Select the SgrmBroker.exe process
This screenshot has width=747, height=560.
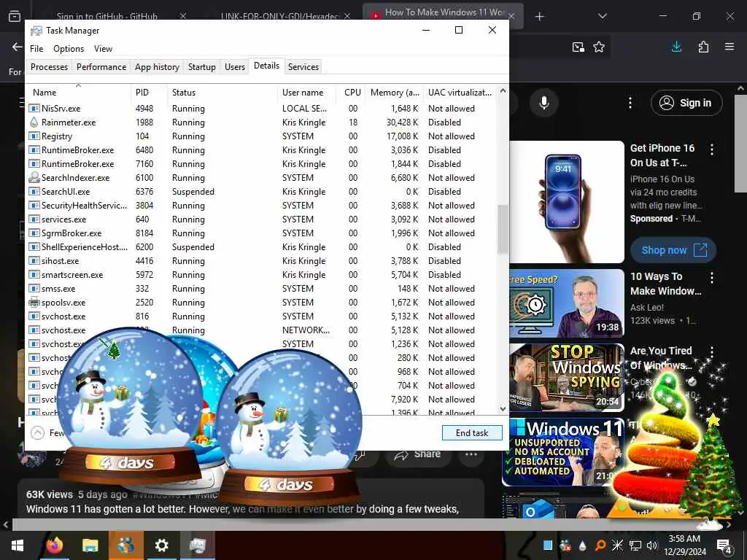[261, 233]
